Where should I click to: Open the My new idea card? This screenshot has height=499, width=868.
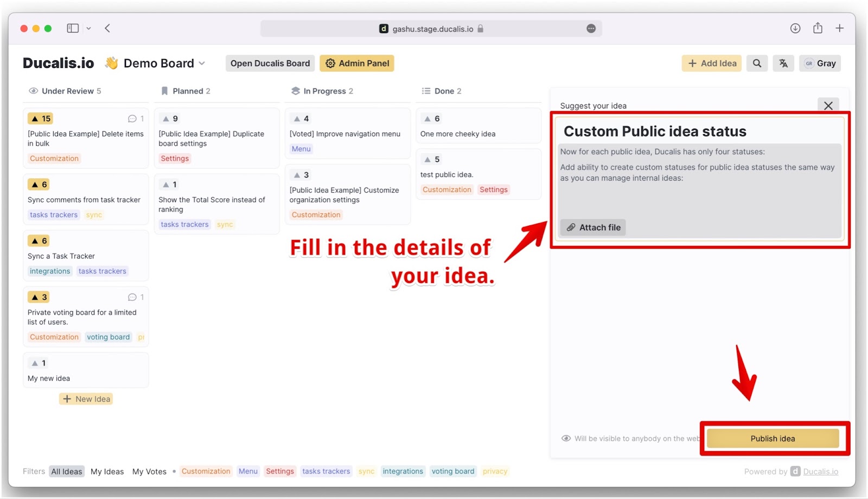tap(86, 371)
